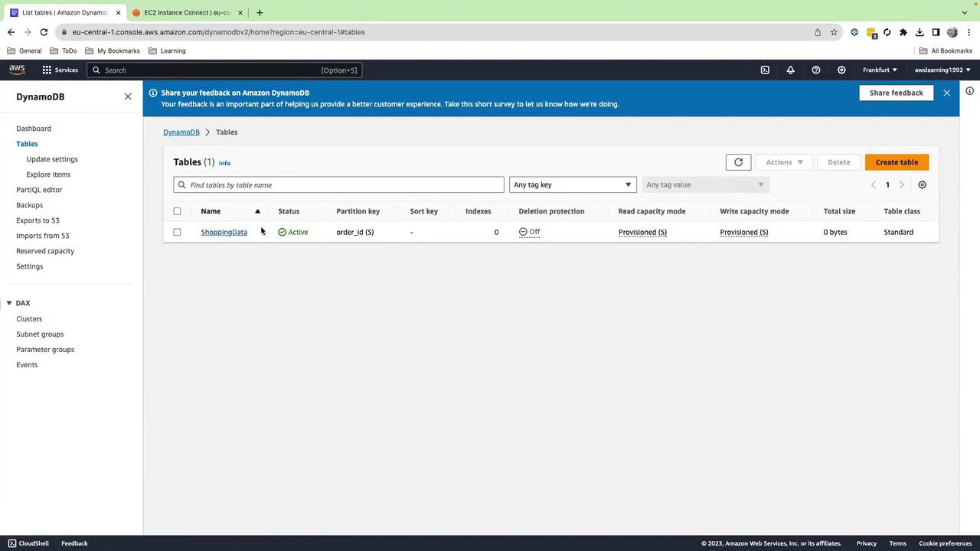
Task: Click the DynamoDB breadcrumb link
Action: pos(181,132)
